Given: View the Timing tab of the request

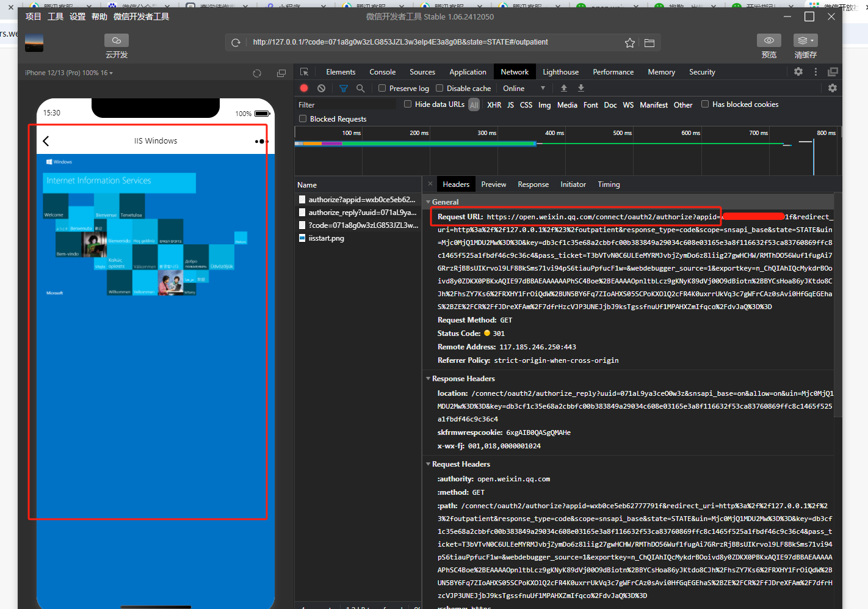Looking at the screenshot, I should pyautogui.click(x=609, y=184).
